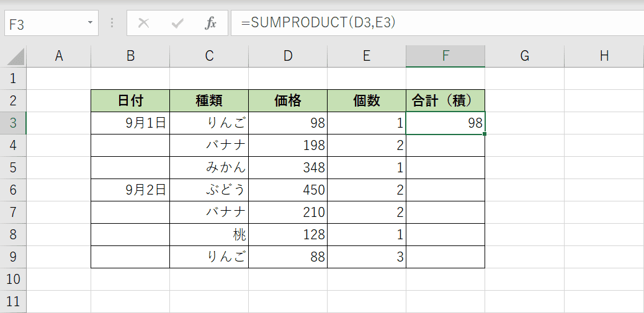Select the バナナ cell in row 4
This screenshot has height=313, width=644.
coord(209,145)
